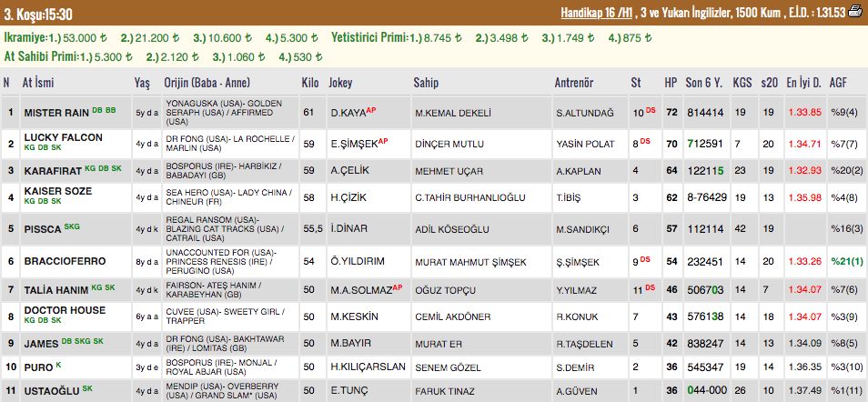This screenshot has width=868, height=402.
Task: Click trainer Ş.ŞİMŞEK
Action: click(578, 263)
